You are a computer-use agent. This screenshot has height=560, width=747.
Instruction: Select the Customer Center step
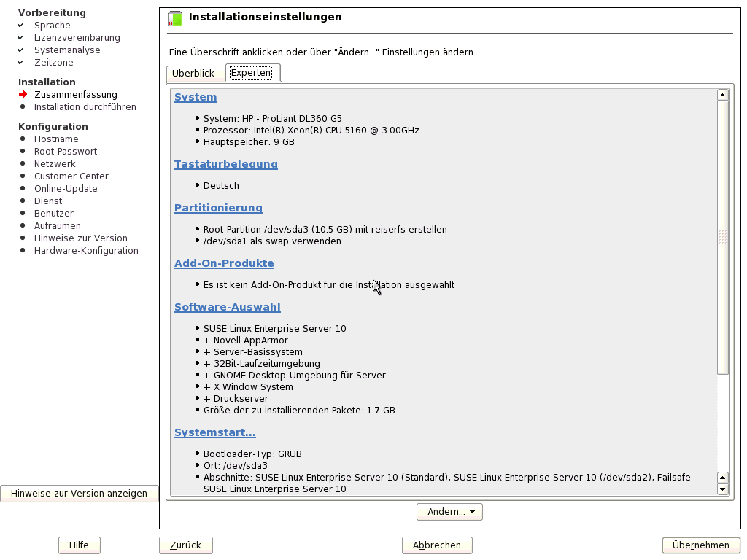[x=71, y=176]
